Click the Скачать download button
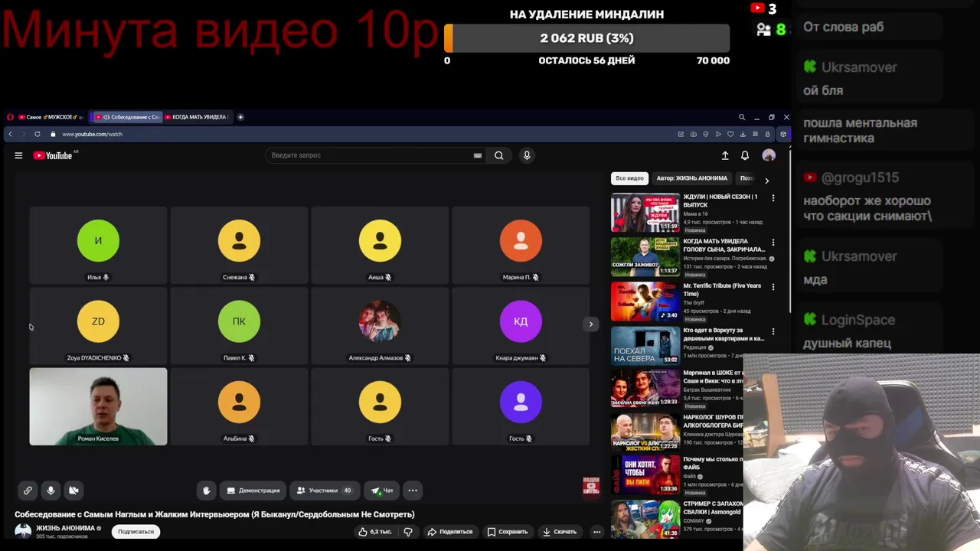Screen dimensions: 980x551 (x=560, y=532)
